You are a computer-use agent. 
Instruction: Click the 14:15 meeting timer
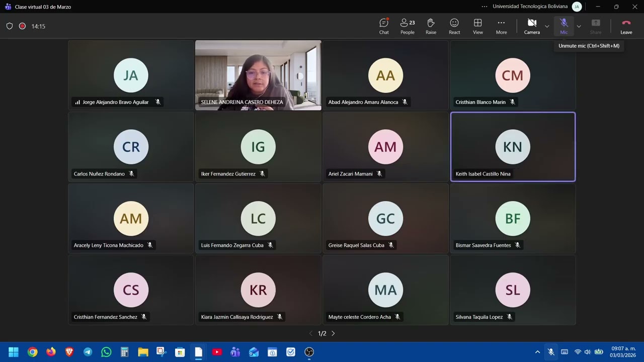(x=38, y=26)
